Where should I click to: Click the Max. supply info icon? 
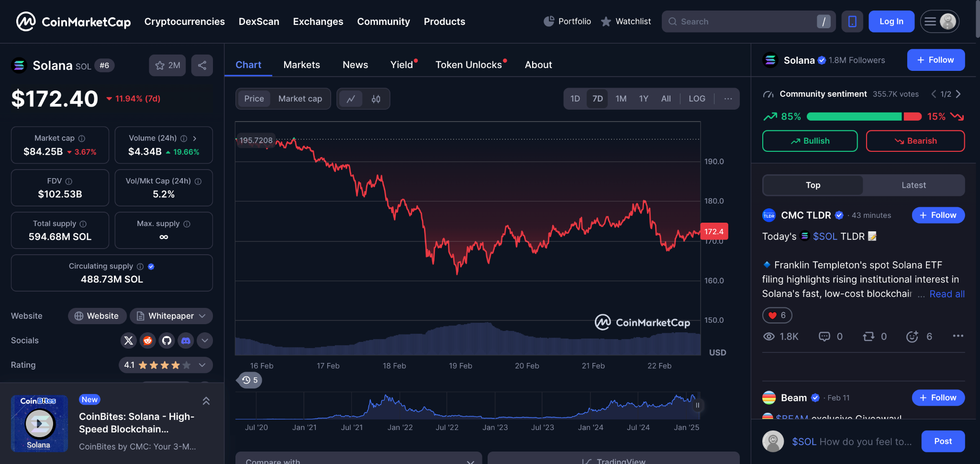pos(187,224)
